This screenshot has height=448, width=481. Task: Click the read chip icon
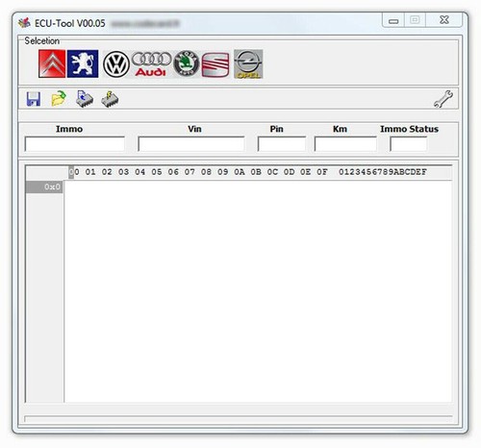click(x=85, y=99)
